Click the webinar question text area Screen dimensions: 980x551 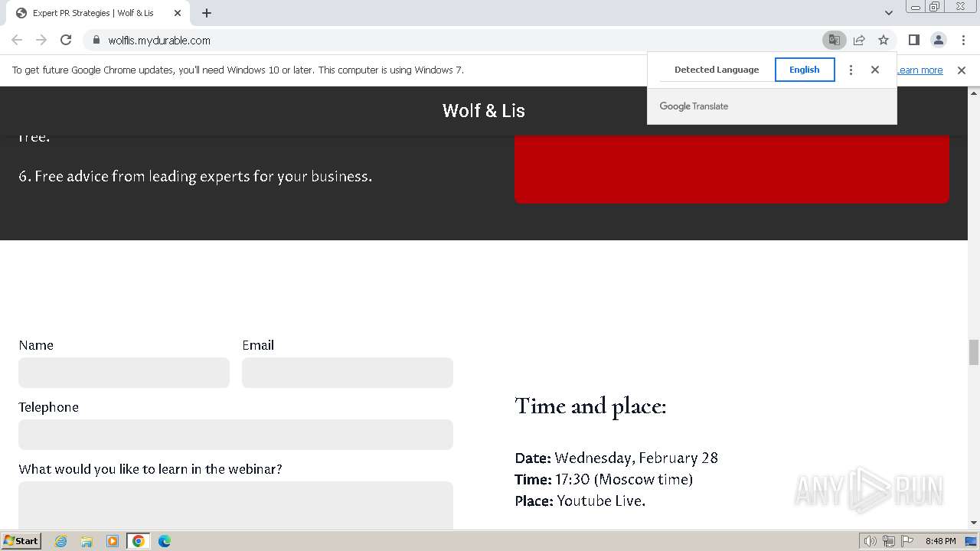pos(236,505)
